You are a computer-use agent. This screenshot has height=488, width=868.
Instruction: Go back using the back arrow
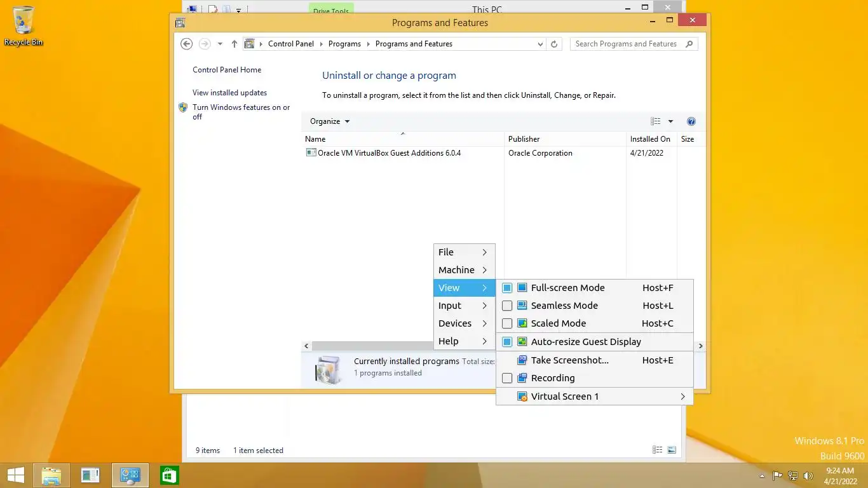click(186, 44)
